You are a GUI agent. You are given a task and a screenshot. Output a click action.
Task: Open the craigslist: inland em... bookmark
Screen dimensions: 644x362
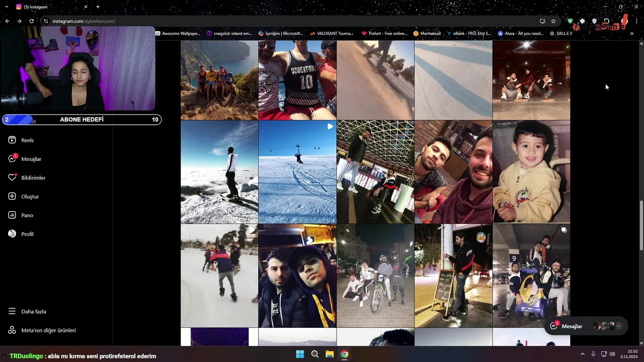click(x=229, y=34)
